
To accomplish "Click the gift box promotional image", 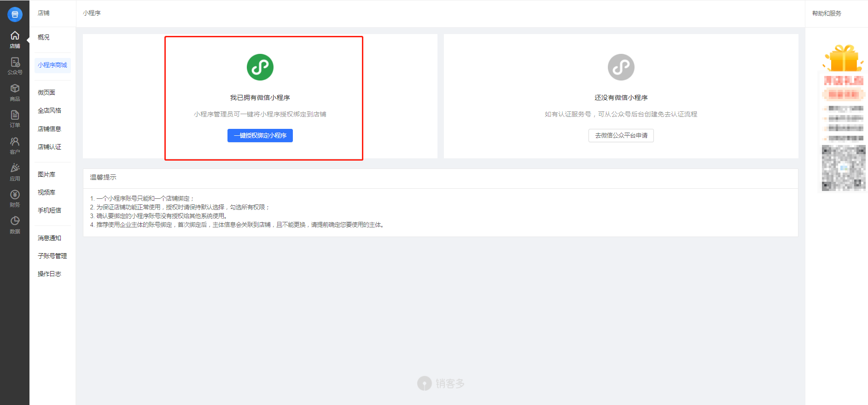I will coord(843,58).
